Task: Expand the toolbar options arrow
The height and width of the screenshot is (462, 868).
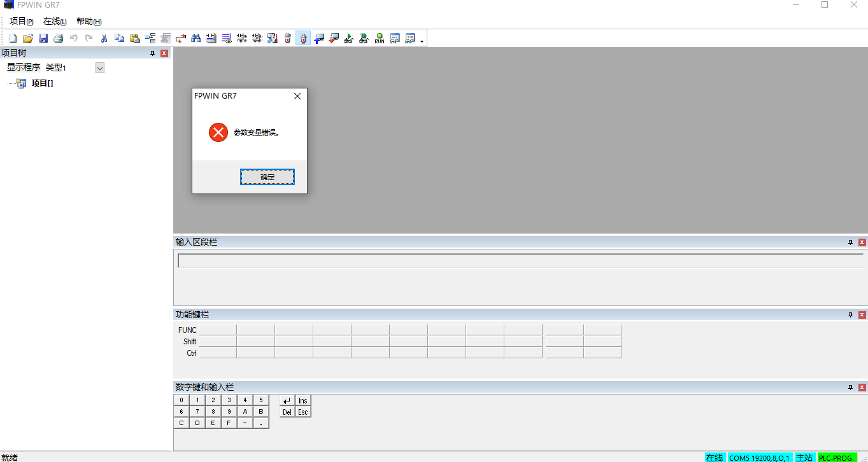Action: coord(422,41)
